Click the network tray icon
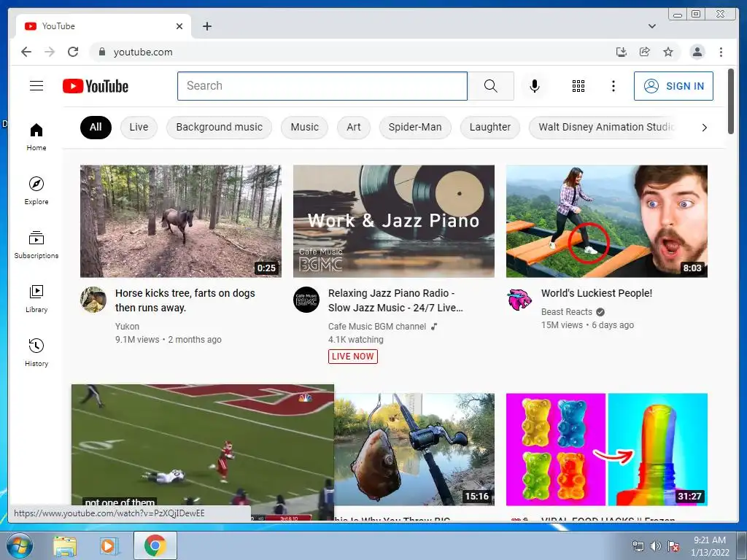This screenshot has width=747, height=560. coord(638,546)
